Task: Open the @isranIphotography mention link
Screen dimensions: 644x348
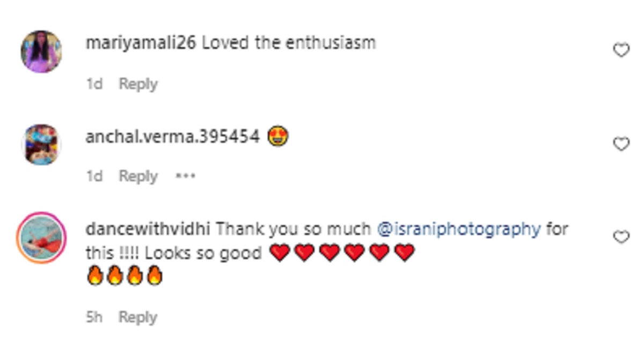Action: pyautogui.click(x=459, y=229)
